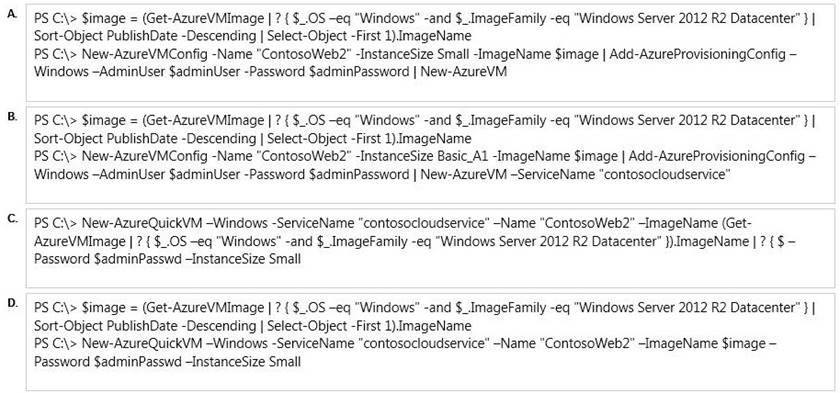
Task: Click the option B code box
Action: [430, 155]
